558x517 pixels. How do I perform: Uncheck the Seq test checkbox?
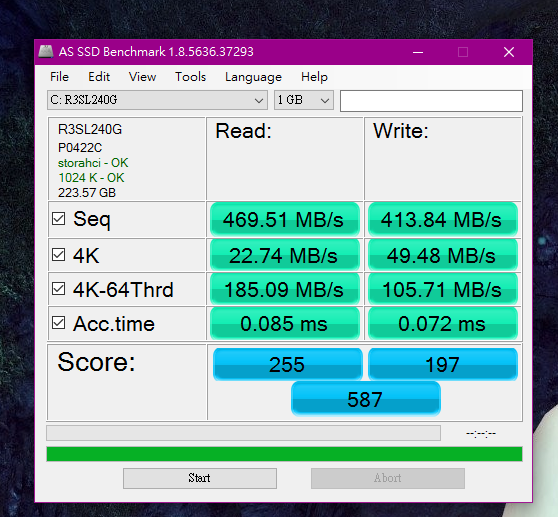click(58, 218)
